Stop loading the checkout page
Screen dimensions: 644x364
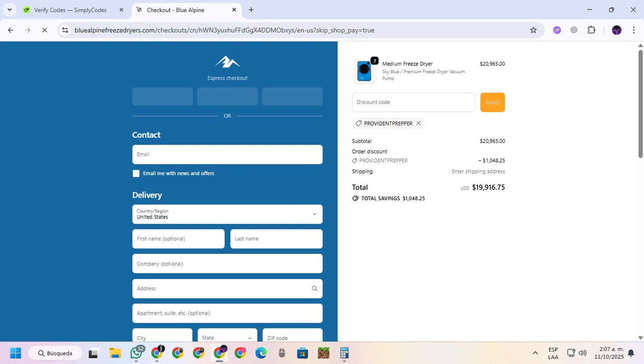click(45, 30)
